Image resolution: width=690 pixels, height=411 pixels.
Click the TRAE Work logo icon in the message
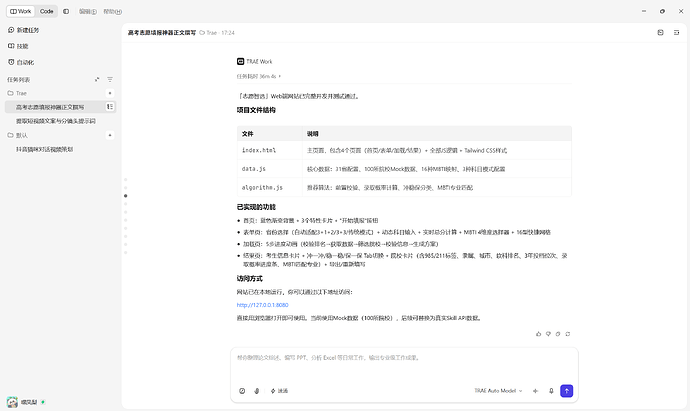pos(240,62)
